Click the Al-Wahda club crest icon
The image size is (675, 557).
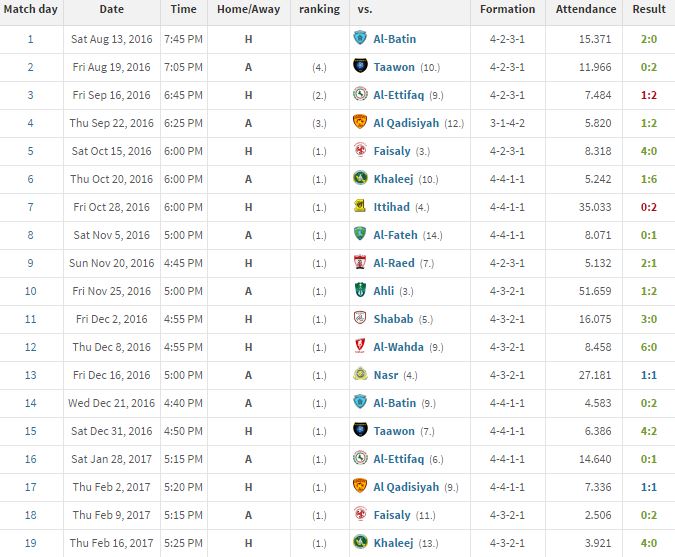[x=360, y=346]
